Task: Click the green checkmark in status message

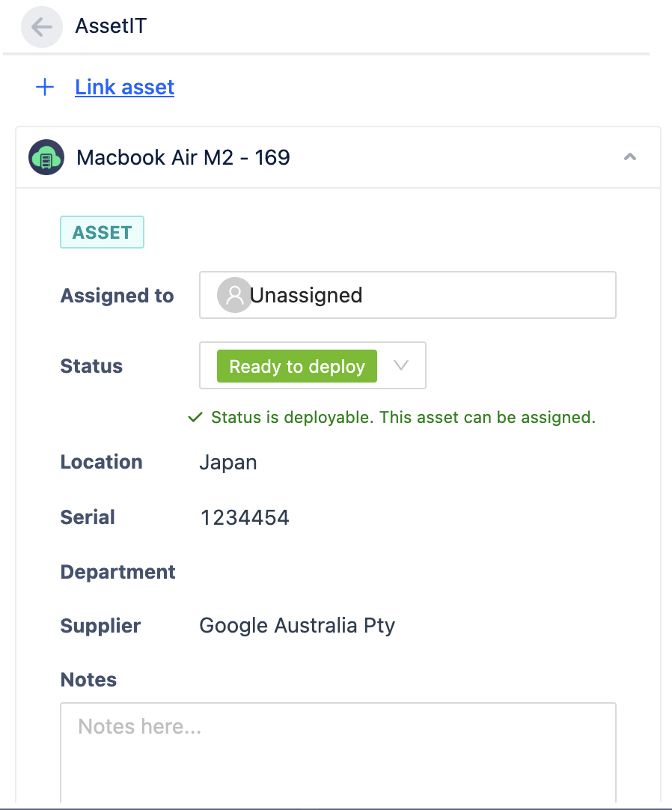Action: point(195,418)
